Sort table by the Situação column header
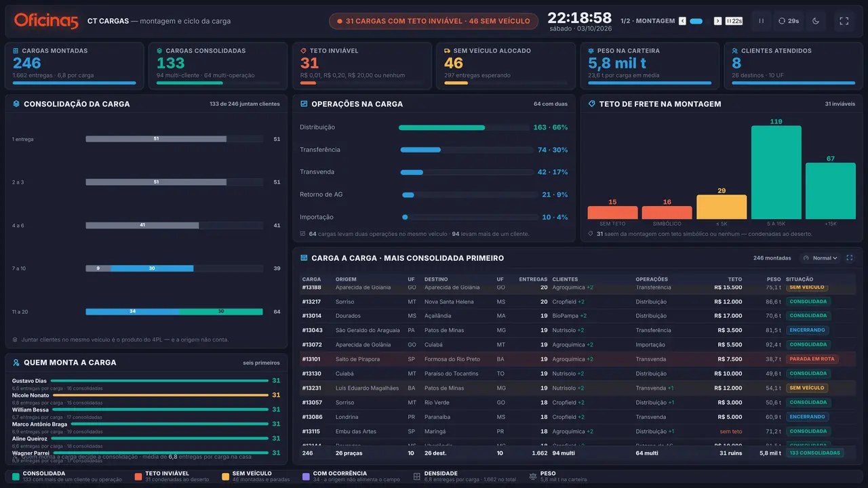Screen dimensions: 868x488 (x=799, y=279)
